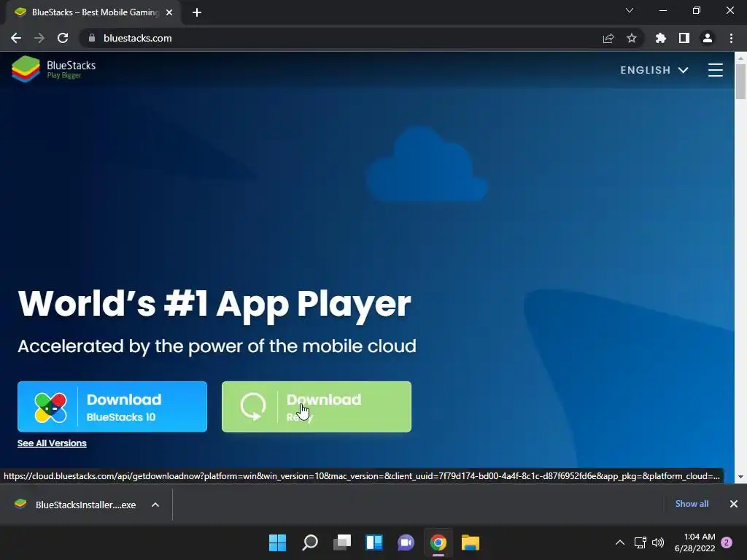This screenshot has width=747, height=560.
Task: Open the notifications badge
Action: coord(727,542)
